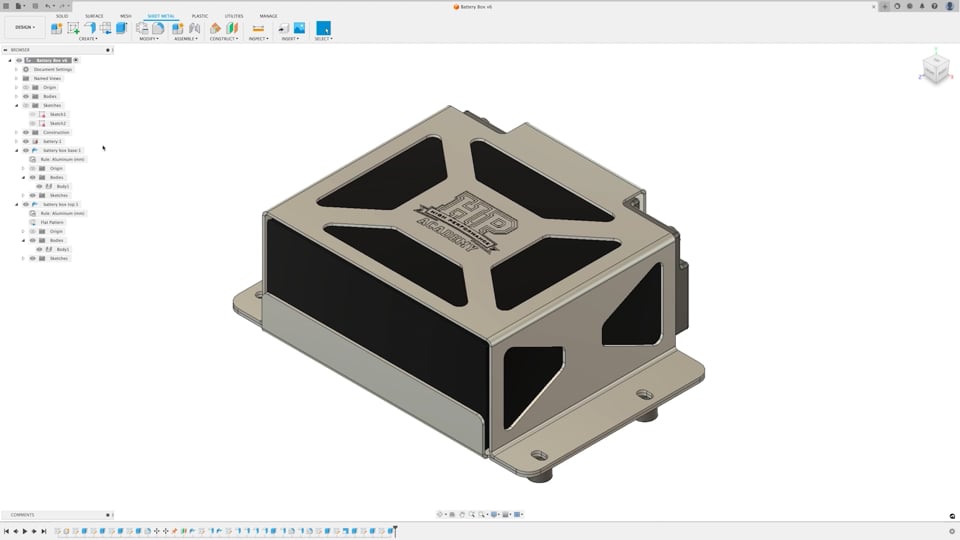Screen dimensions: 960x540
Task: Click the timeline end marker
Action: click(x=396, y=531)
